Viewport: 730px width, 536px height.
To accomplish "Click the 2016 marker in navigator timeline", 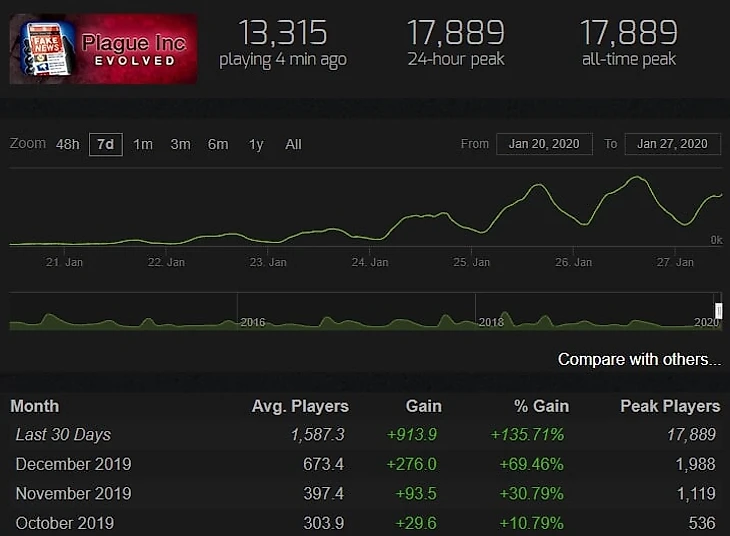I will pyautogui.click(x=253, y=322).
